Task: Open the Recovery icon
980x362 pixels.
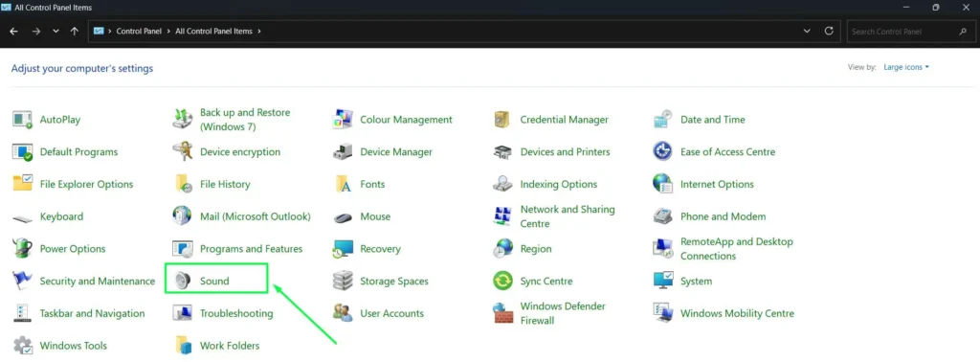Action: coord(343,249)
